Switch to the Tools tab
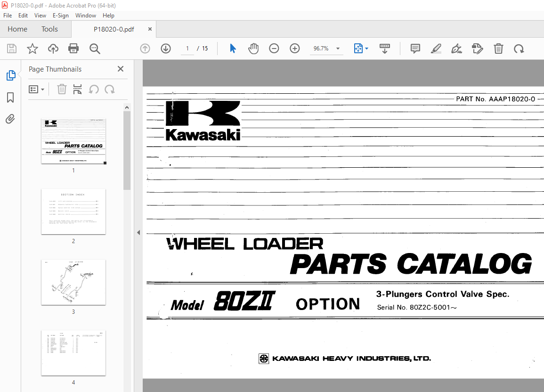This screenshot has width=544, height=392. coord(49,29)
